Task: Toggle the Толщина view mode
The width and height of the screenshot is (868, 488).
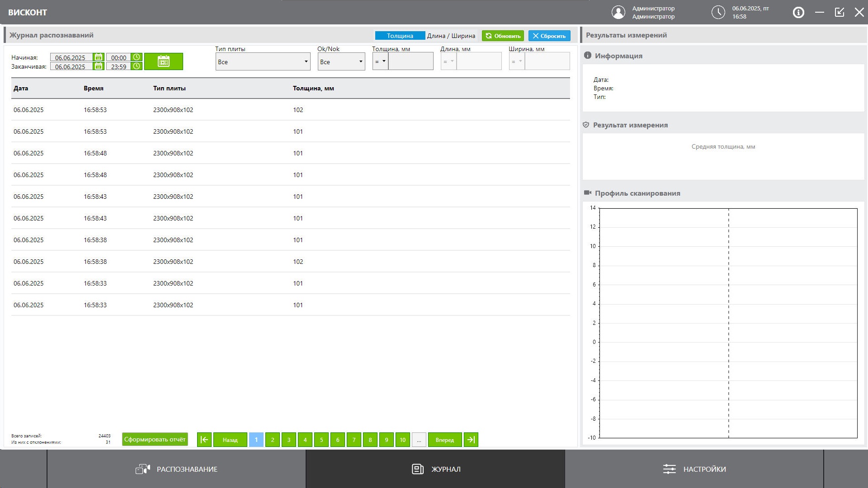Action: pyautogui.click(x=400, y=36)
